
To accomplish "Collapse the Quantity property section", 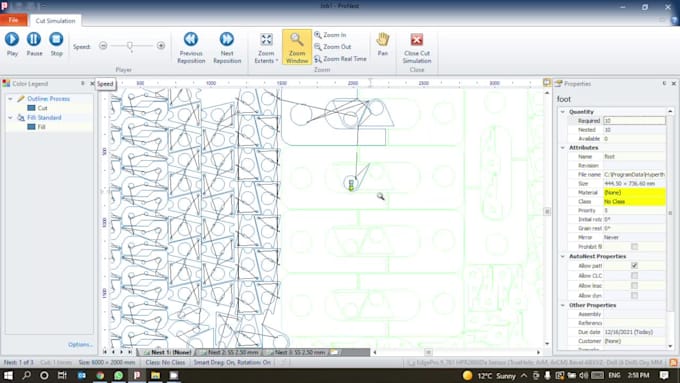I will pos(563,112).
